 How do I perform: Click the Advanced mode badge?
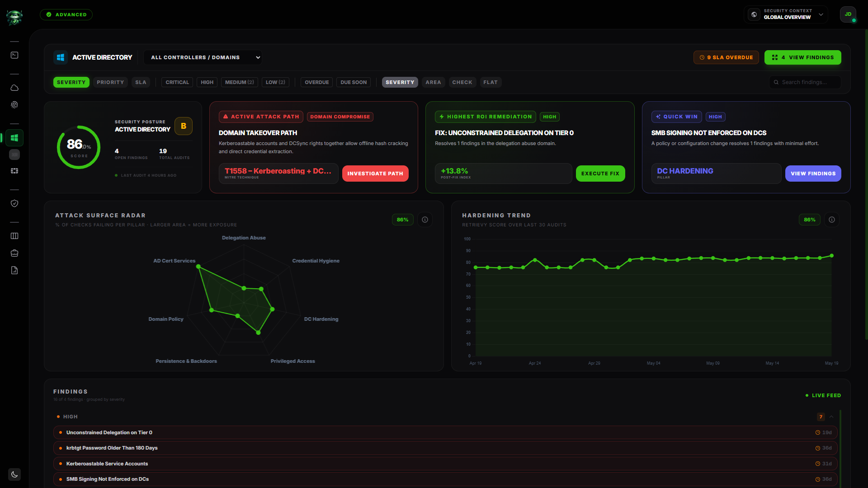pyautogui.click(x=66, y=14)
